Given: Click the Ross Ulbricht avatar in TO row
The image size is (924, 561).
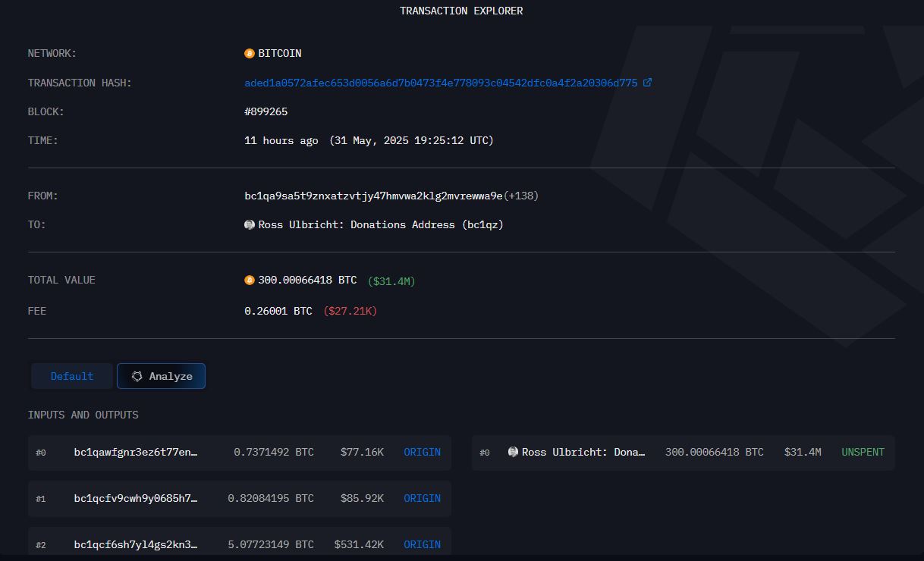Looking at the screenshot, I should tap(250, 224).
